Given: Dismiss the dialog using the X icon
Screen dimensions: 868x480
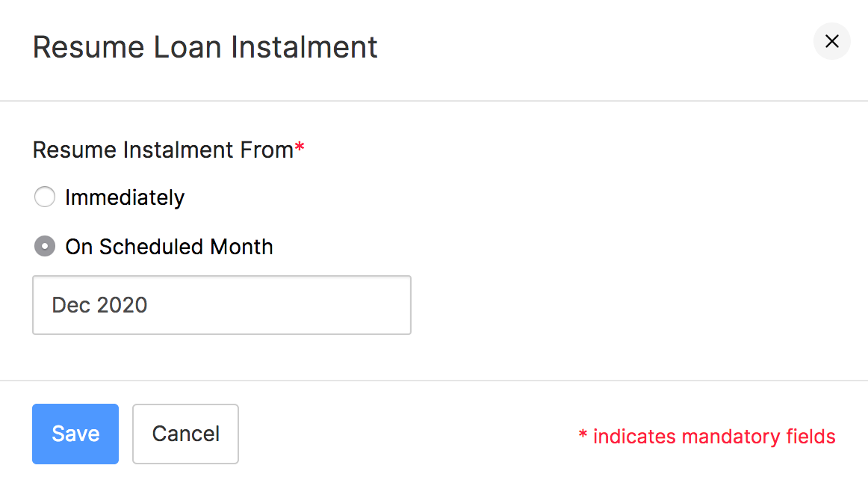Looking at the screenshot, I should 831,41.
